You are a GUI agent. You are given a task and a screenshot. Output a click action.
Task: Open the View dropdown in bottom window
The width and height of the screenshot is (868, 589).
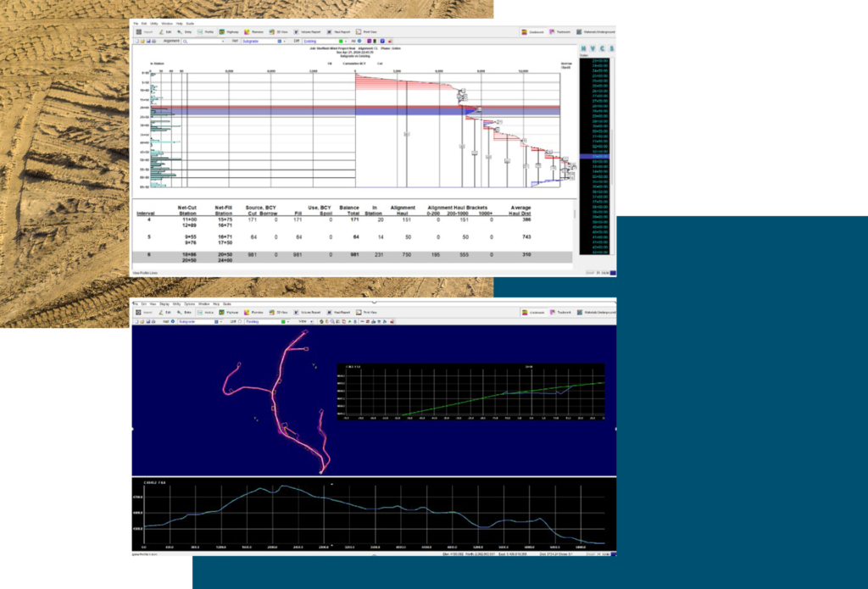tap(313, 322)
